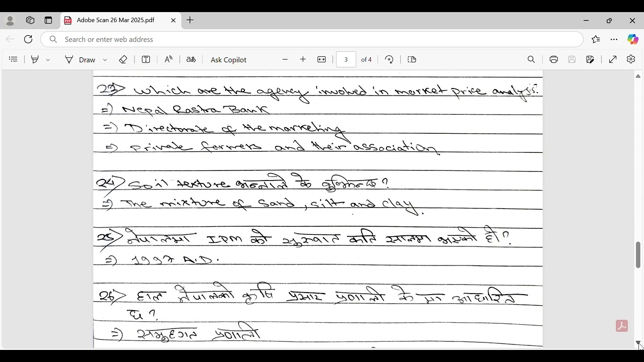Viewport: 644px width, 362px height.
Task: Click the vertical scrollbar thumb
Action: point(638,255)
